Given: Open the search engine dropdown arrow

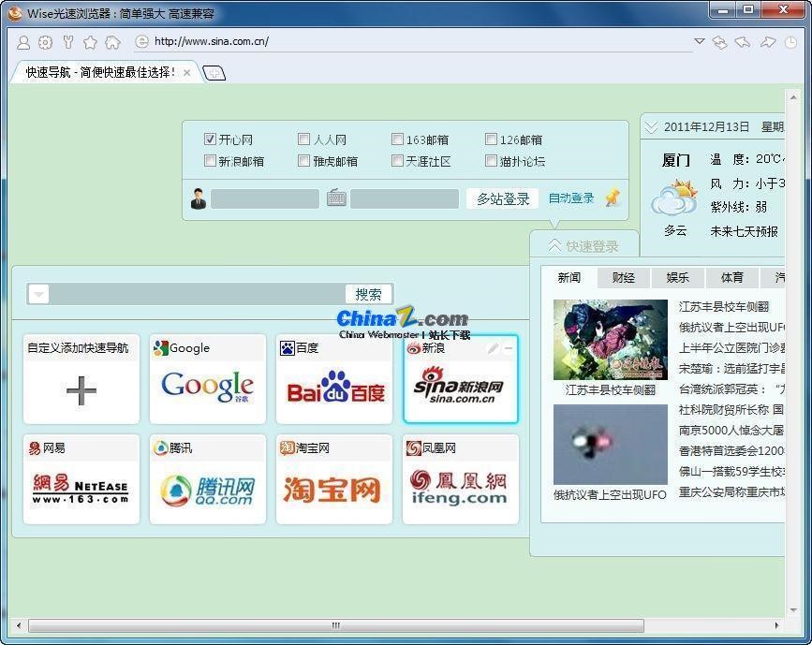Looking at the screenshot, I should click(x=38, y=294).
